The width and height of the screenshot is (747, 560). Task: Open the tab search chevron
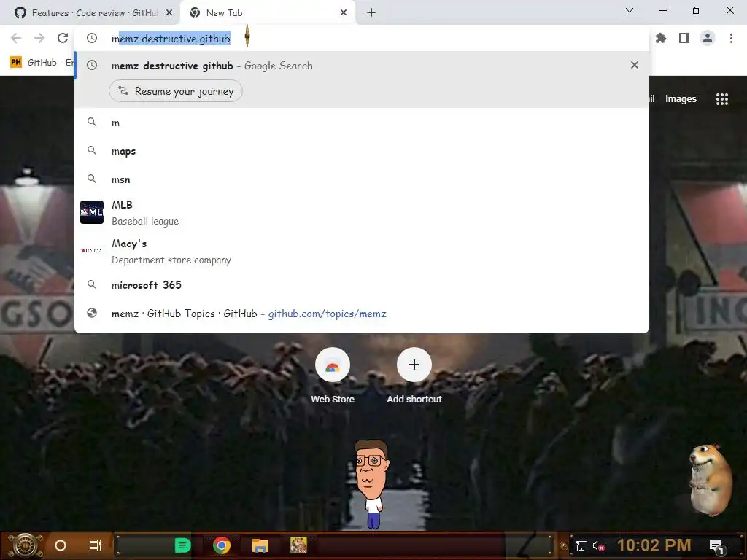tap(630, 10)
